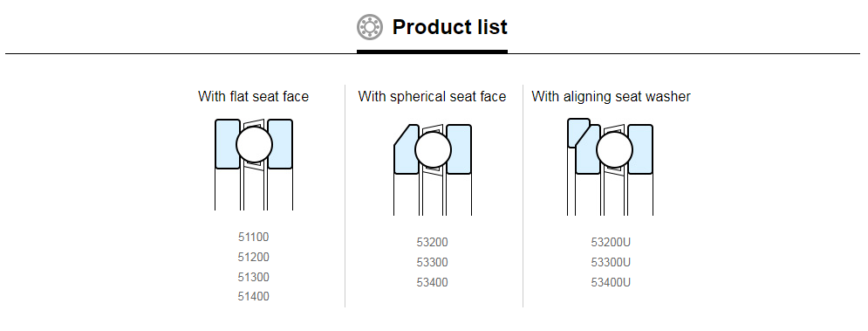Click the extra aligning washer in third diagram

point(578,132)
